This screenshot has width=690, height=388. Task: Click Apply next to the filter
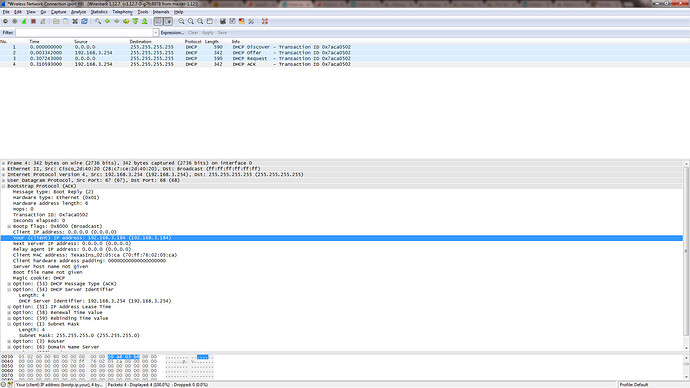click(x=208, y=33)
